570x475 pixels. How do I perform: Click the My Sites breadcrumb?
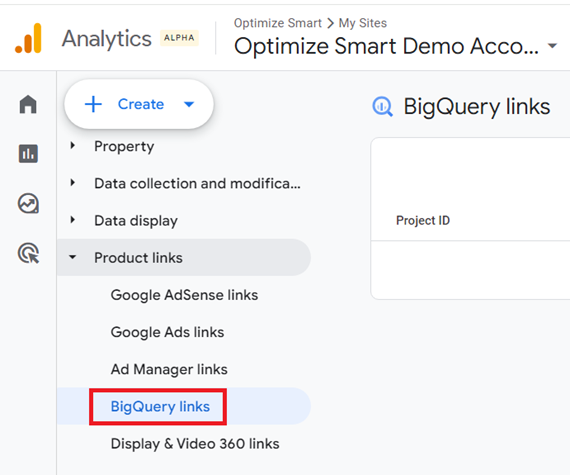click(363, 23)
